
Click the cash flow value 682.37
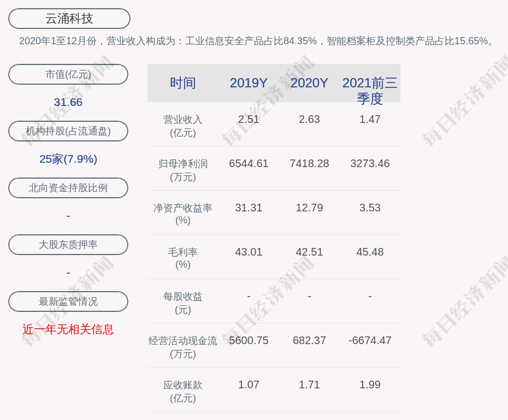pos(309,340)
